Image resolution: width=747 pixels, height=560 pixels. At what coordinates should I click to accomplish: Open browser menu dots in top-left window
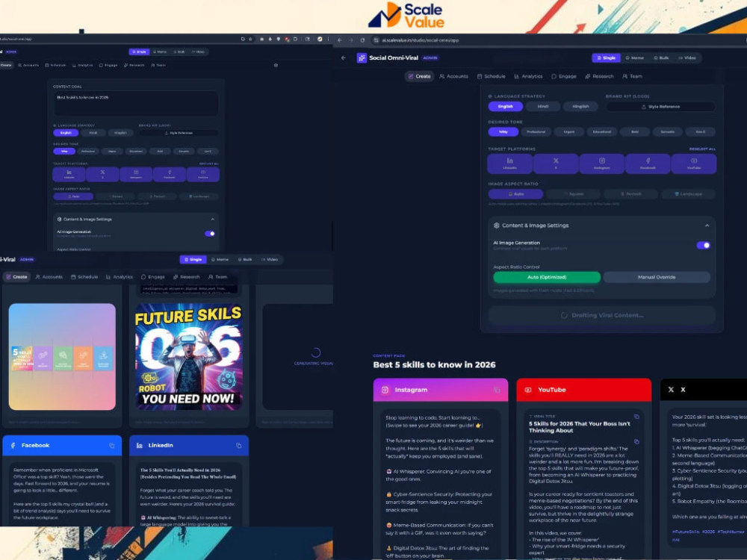pos(328,39)
